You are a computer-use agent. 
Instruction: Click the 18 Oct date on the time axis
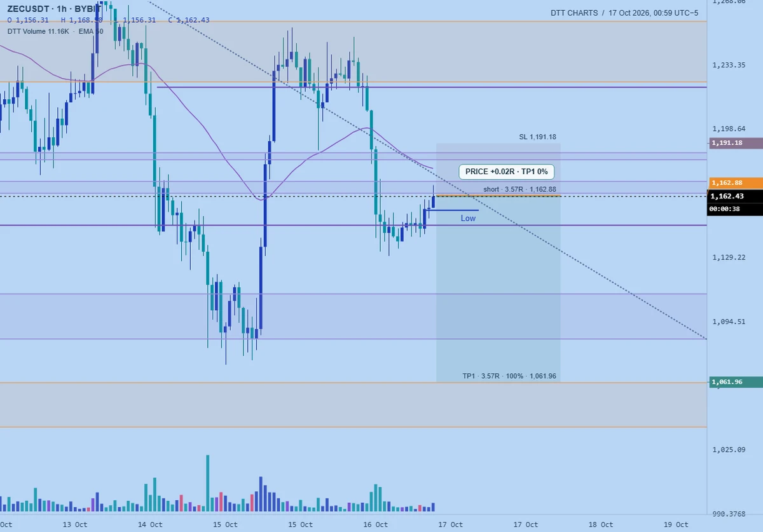pos(601,525)
